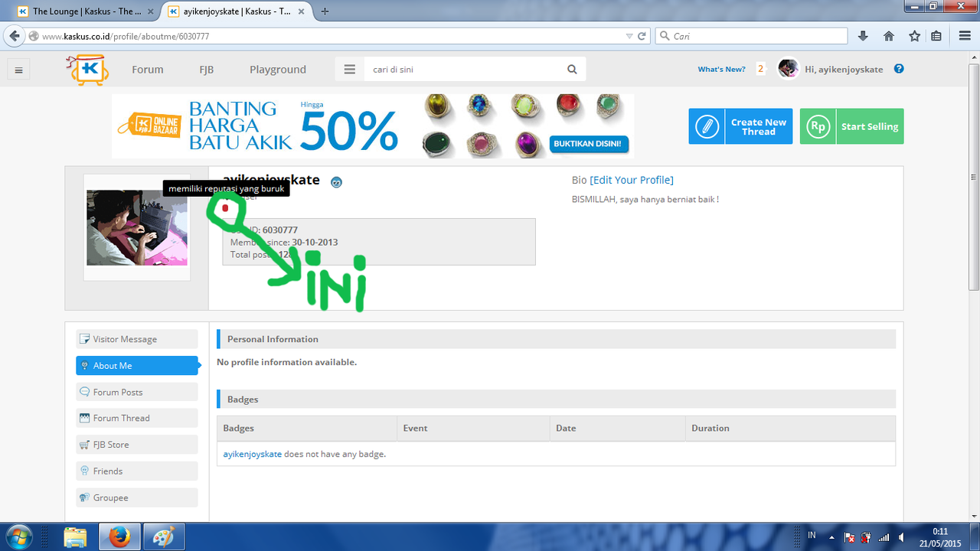Viewport: 980px width, 551px height.
Task: Open the category list icon beside search
Action: pyautogui.click(x=350, y=69)
